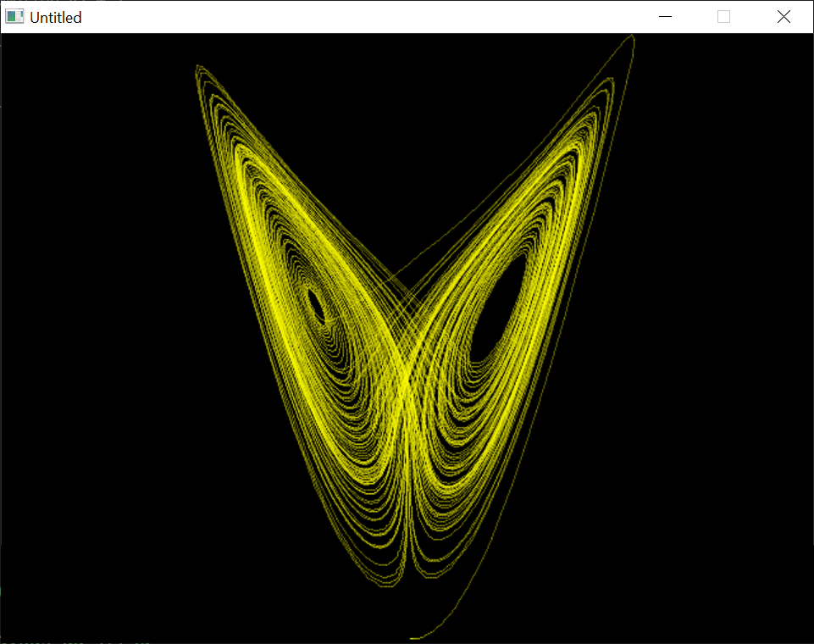
Task: Click the "Untitled" window title text
Action: point(56,17)
